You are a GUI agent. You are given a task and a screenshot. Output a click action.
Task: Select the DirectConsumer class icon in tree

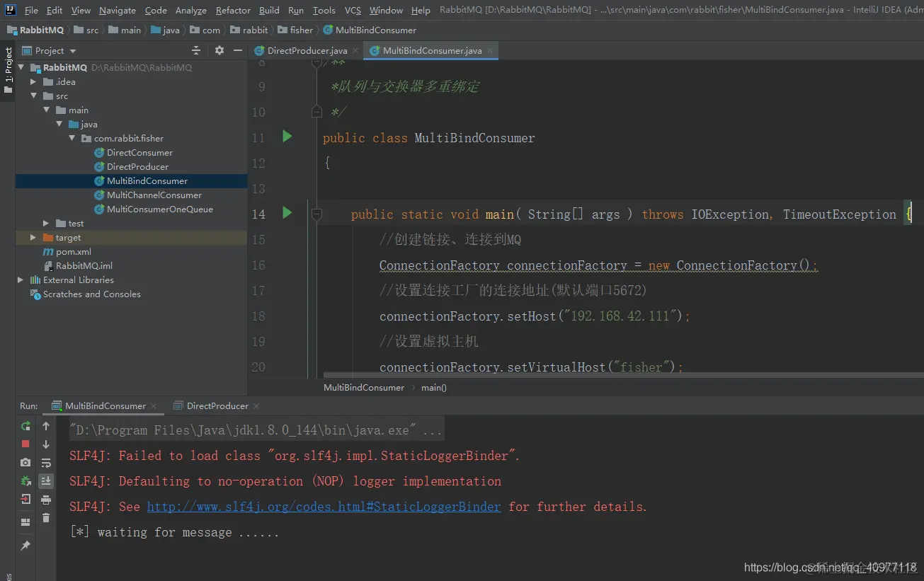coord(100,153)
